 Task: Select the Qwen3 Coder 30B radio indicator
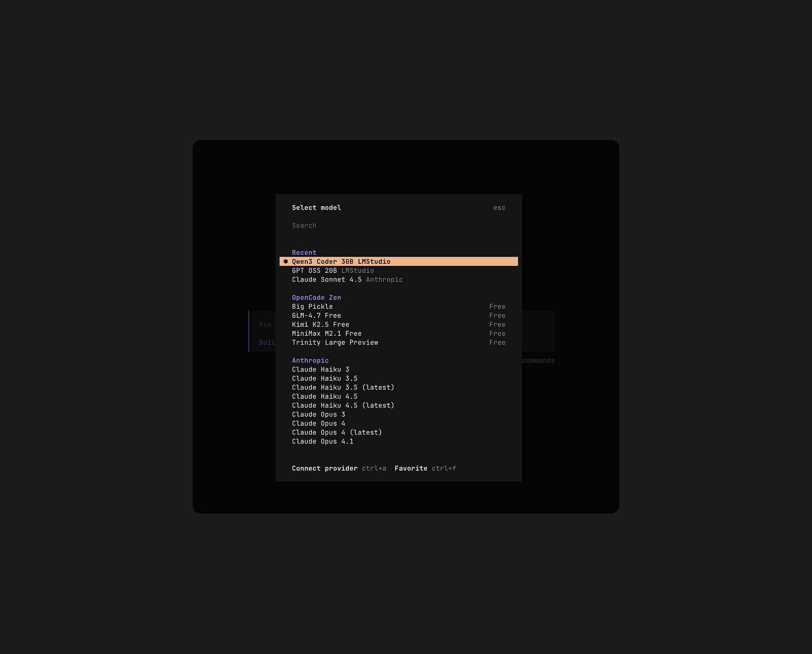[x=286, y=261]
